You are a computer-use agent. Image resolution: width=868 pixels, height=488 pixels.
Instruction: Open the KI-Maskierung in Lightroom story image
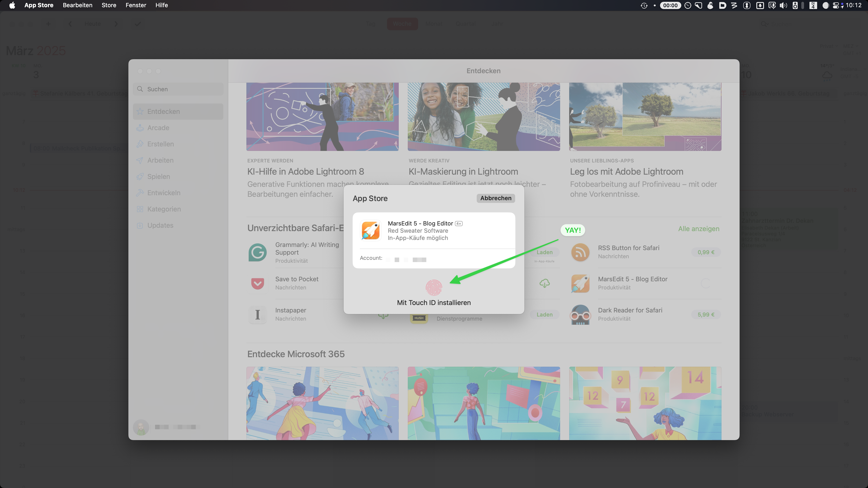tap(484, 117)
